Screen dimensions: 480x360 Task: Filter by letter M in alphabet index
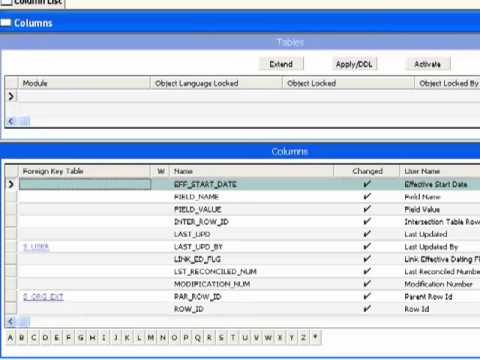point(151,338)
